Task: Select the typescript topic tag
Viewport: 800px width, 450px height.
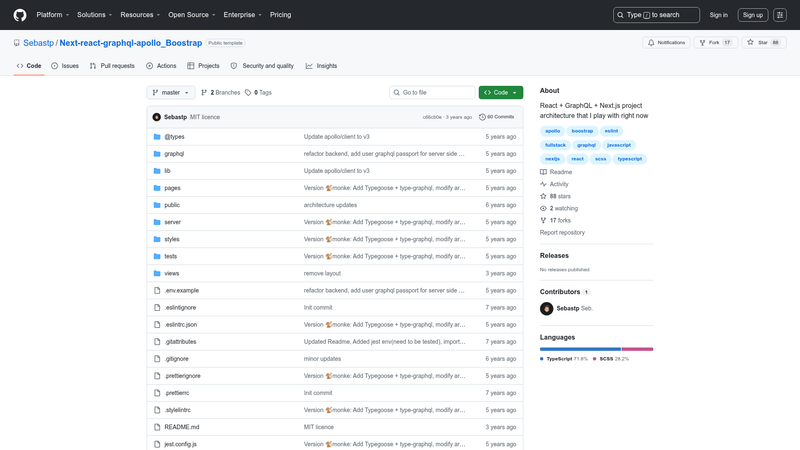Action: (x=630, y=159)
